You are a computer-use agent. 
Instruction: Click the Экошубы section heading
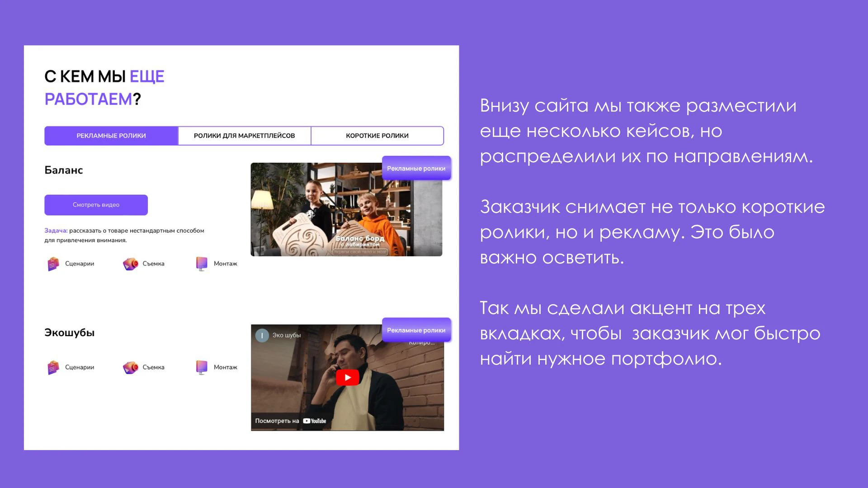pos(69,332)
